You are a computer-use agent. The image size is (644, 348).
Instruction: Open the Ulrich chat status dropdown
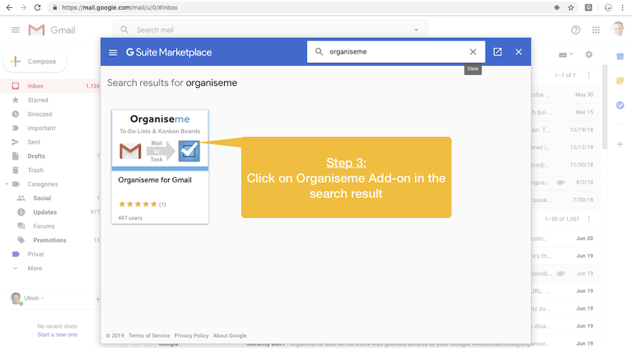point(42,299)
